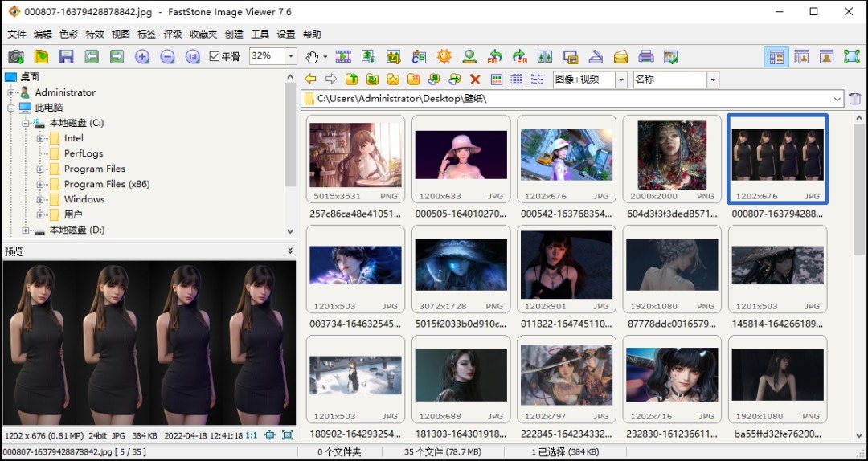Toggle the 平滑 smooth checkbox
Image resolution: width=868 pixels, height=461 pixels.
pyautogui.click(x=215, y=57)
